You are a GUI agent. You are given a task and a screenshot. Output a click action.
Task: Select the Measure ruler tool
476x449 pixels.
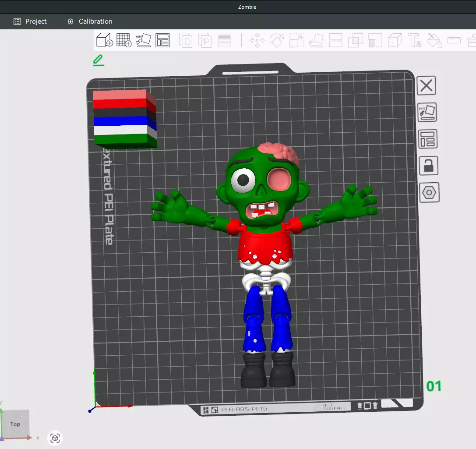click(x=454, y=40)
